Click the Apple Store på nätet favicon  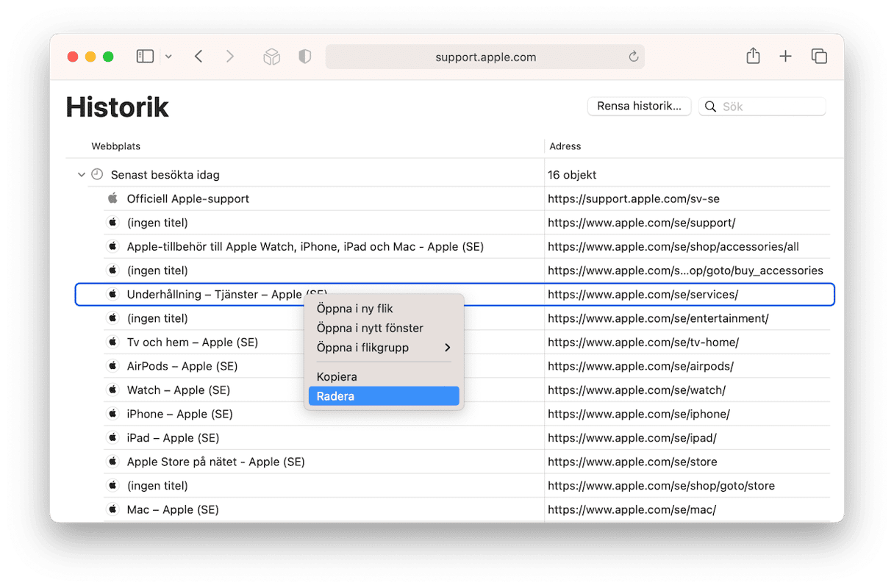click(x=112, y=462)
